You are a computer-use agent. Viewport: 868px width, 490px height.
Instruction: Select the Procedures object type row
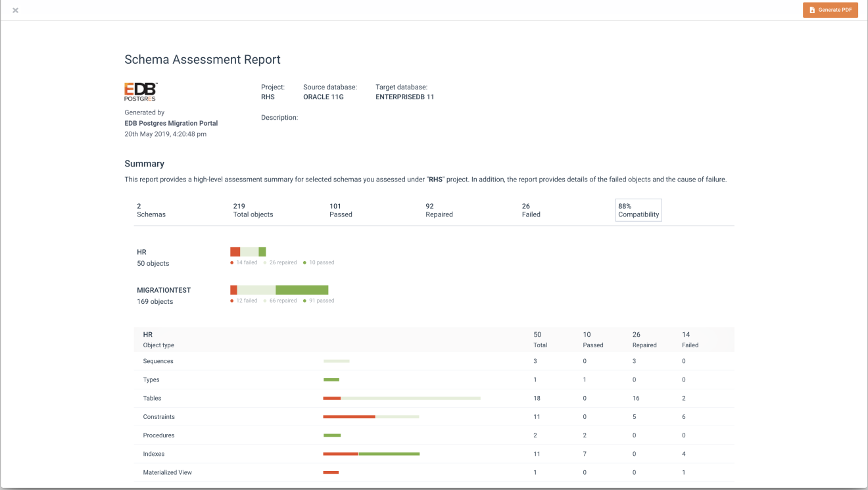(434, 435)
